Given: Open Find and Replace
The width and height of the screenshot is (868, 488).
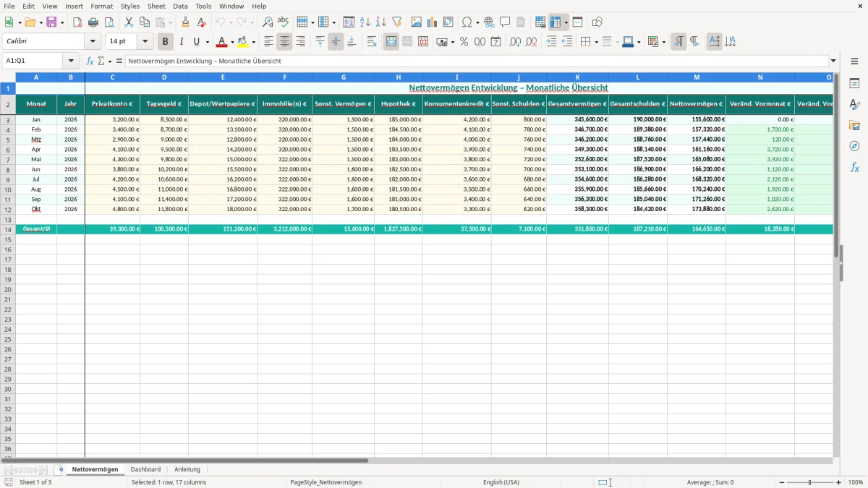Looking at the screenshot, I should (x=268, y=22).
